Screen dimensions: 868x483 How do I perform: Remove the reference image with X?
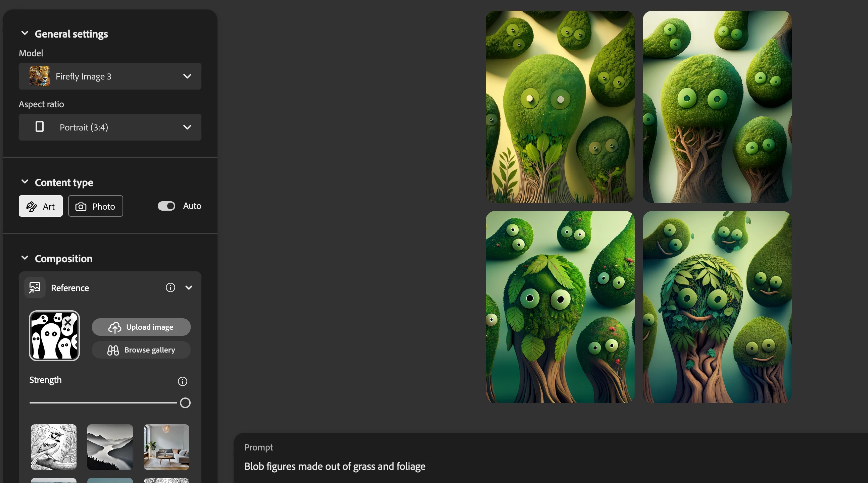pos(68,322)
